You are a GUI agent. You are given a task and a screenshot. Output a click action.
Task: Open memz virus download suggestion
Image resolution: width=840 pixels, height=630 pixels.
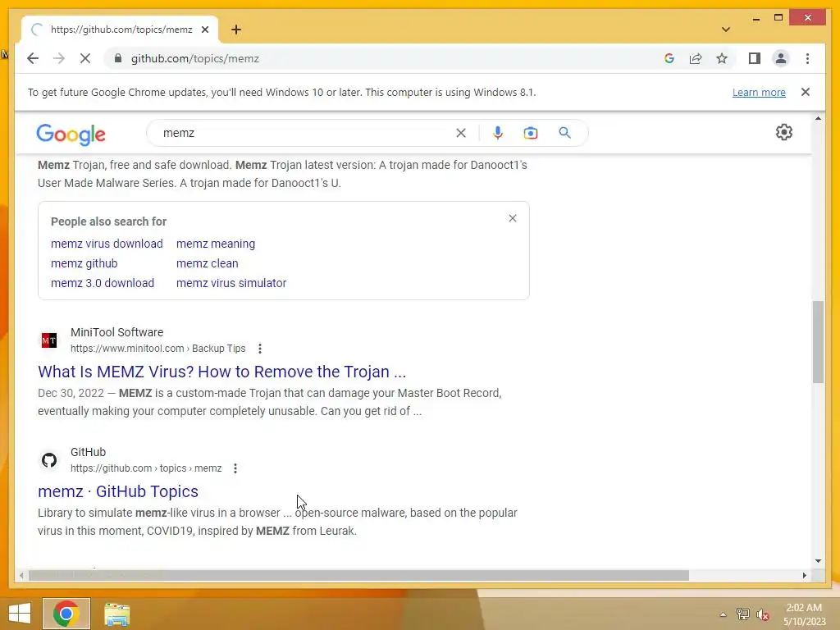pos(107,244)
